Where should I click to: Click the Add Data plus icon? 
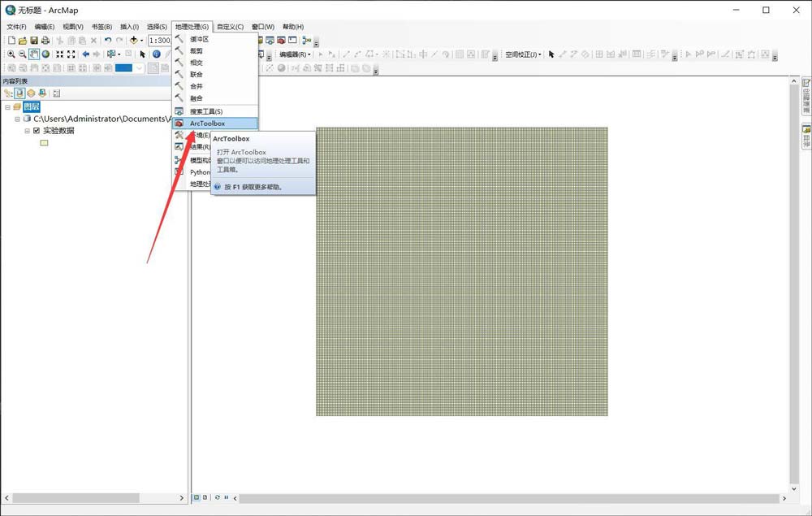[x=134, y=41]
